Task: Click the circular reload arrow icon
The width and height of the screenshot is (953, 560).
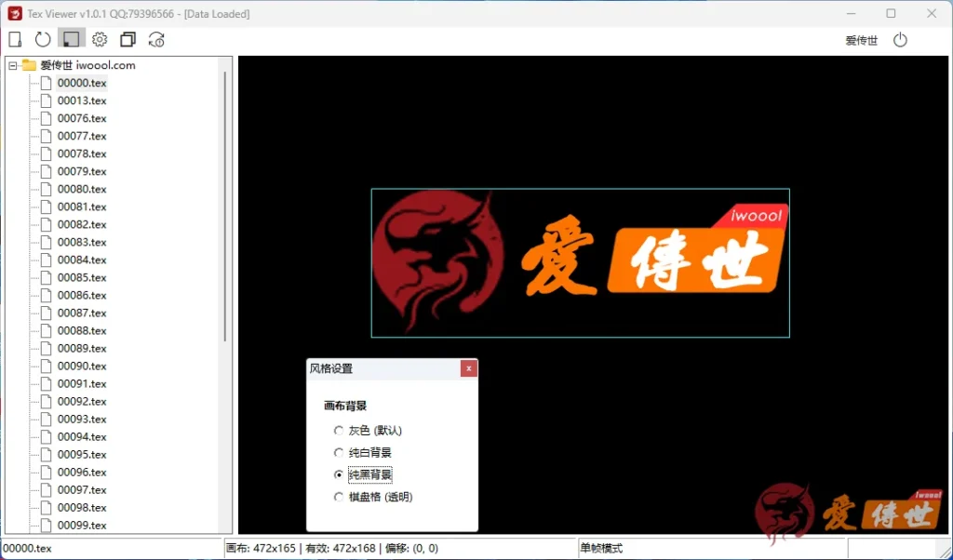Action: [x=43, y=39]
